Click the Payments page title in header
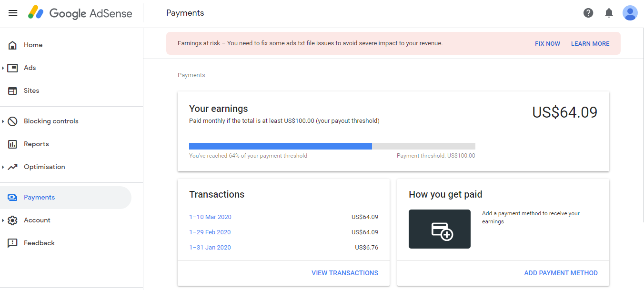 (185, 13)
